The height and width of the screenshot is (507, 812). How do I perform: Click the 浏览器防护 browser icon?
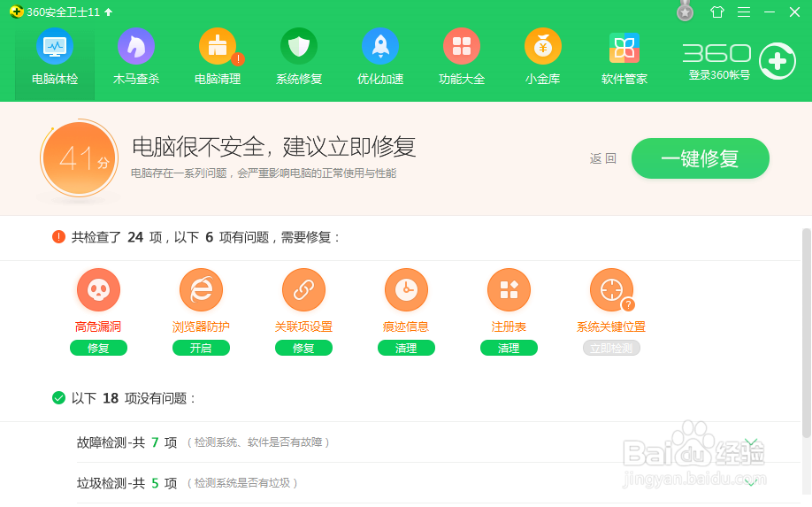pyautogui.click(x=201, y=290)
